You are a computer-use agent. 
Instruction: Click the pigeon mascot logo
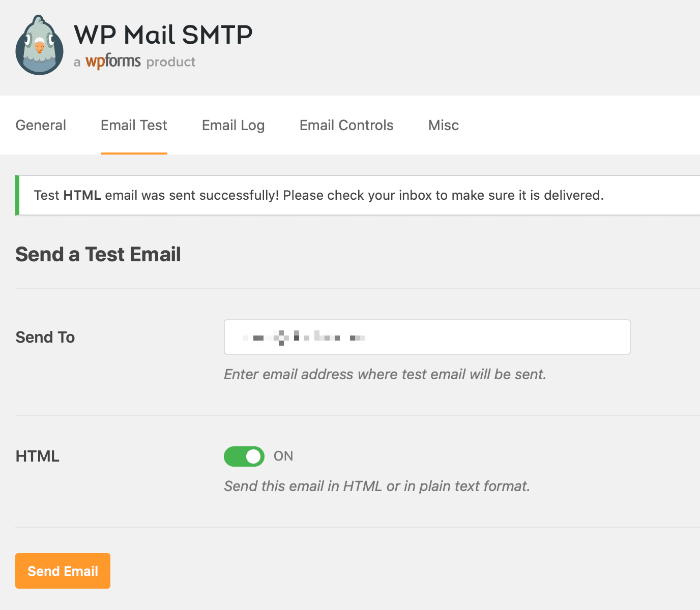(x=40, y=45)
